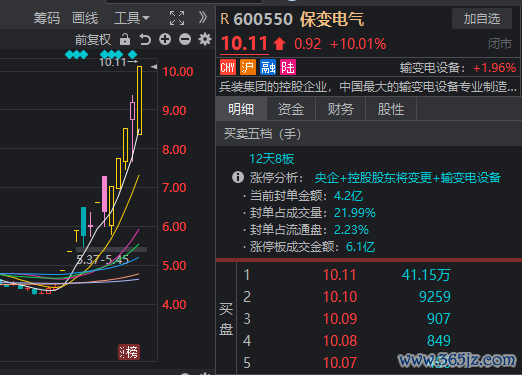
Task: Expand more toolbar options double chevron
Action: point(203,17)
